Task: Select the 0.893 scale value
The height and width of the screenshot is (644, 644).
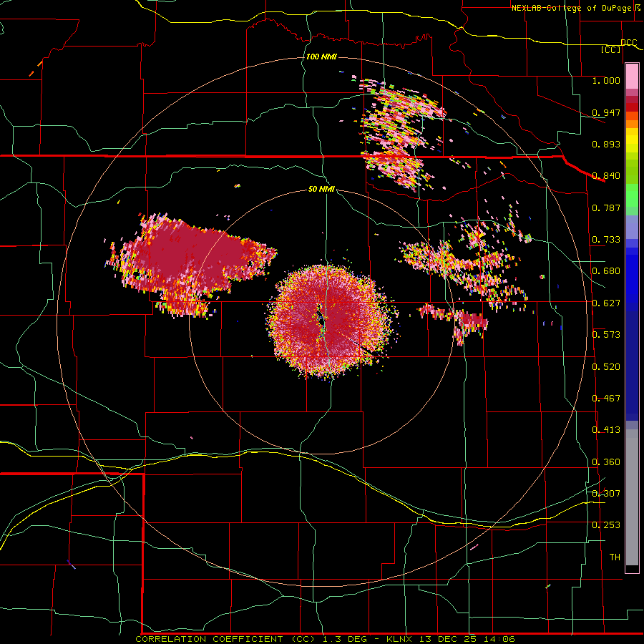Action: (606, 144)
